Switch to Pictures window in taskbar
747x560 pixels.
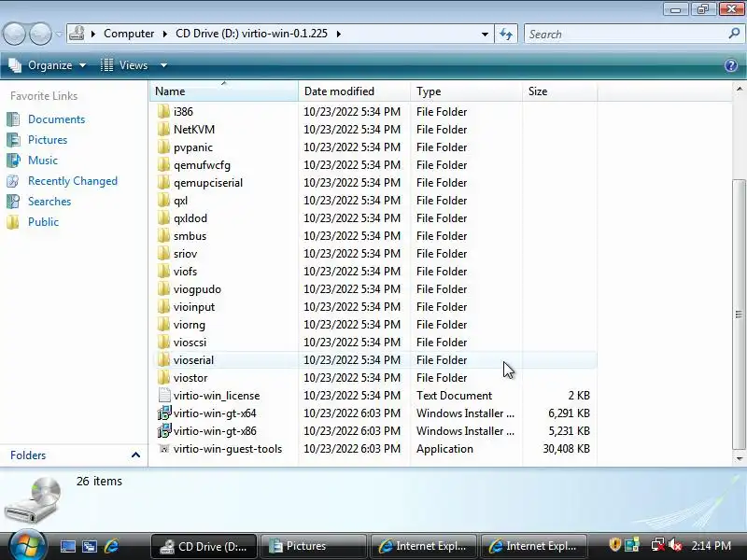tap(313, 546)
